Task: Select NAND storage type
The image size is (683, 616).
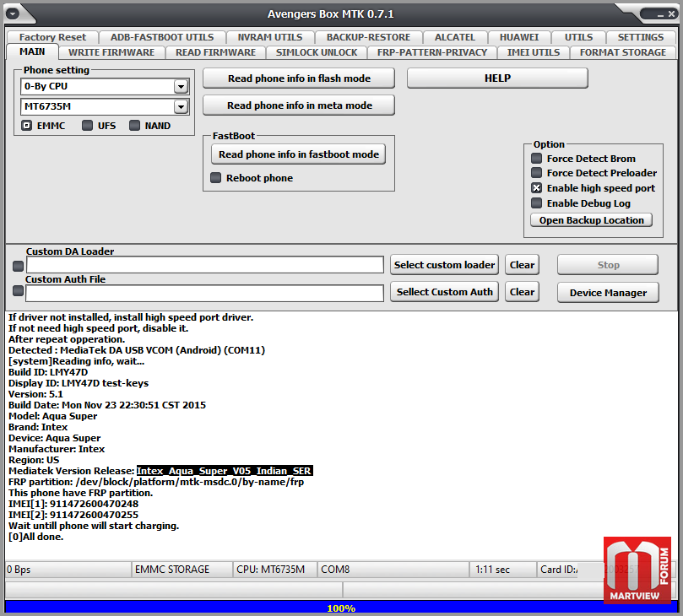Action: tap(134, 126)
